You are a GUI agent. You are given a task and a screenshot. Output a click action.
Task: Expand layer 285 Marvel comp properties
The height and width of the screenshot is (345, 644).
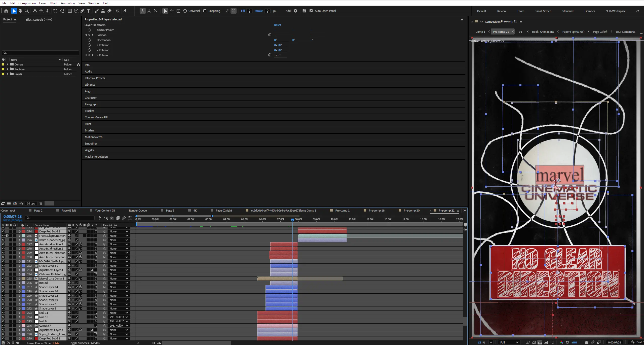pos(20,279)
